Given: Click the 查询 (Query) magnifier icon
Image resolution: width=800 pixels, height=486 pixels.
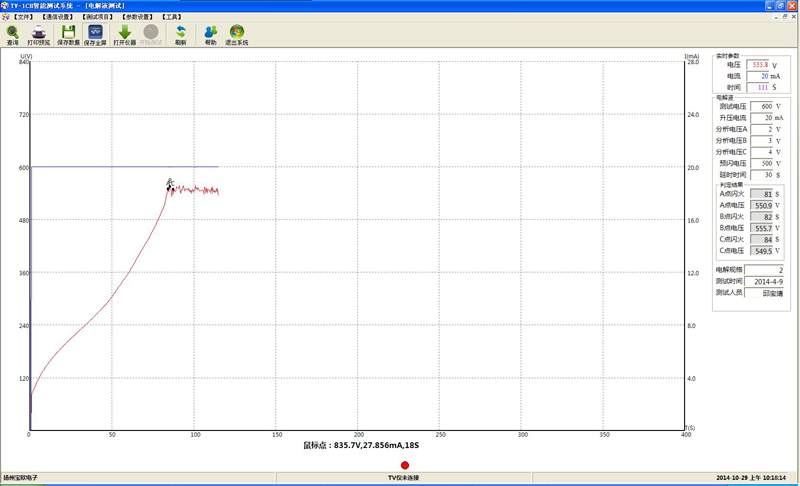Looking at the screenshot, I should [x=12, y=34].
